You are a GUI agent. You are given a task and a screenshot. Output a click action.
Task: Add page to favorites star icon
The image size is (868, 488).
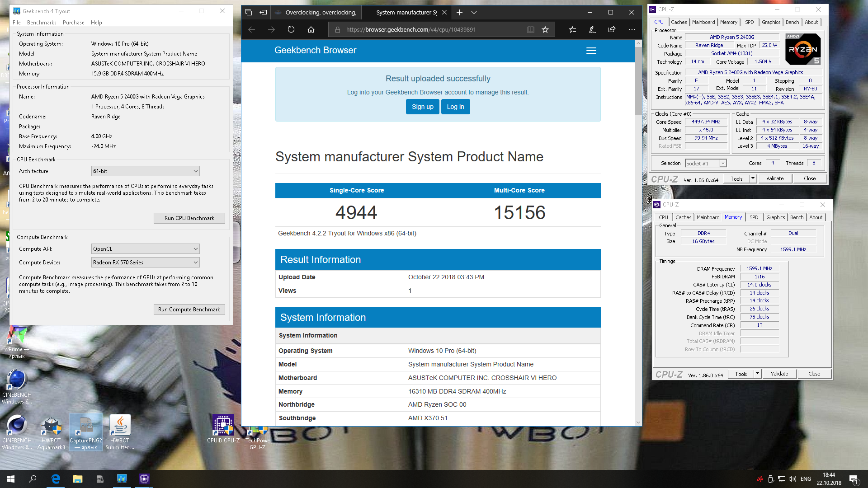pos(545,30)
